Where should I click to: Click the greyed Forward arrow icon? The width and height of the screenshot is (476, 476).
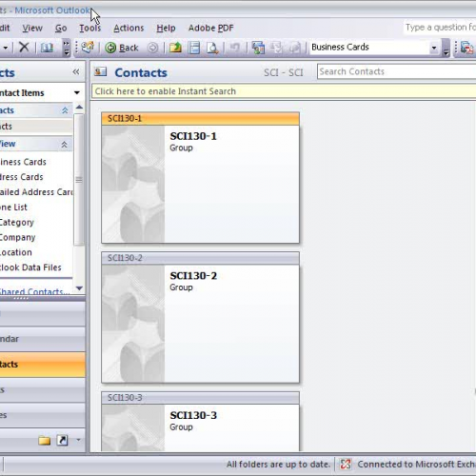tap(152, 48)
